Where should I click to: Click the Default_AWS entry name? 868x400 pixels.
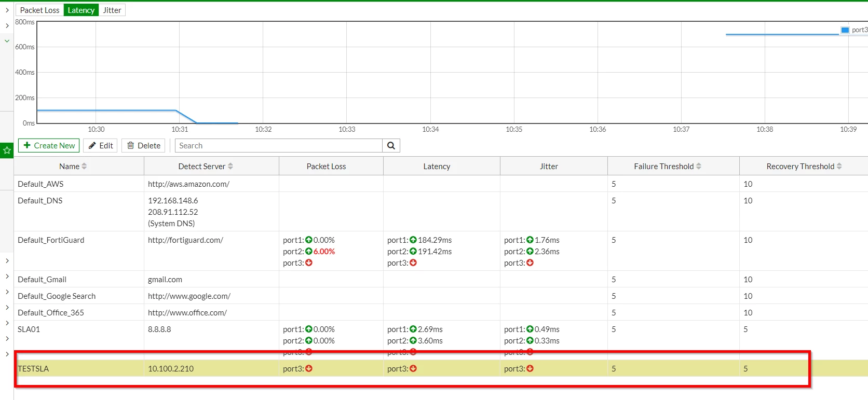40,184
